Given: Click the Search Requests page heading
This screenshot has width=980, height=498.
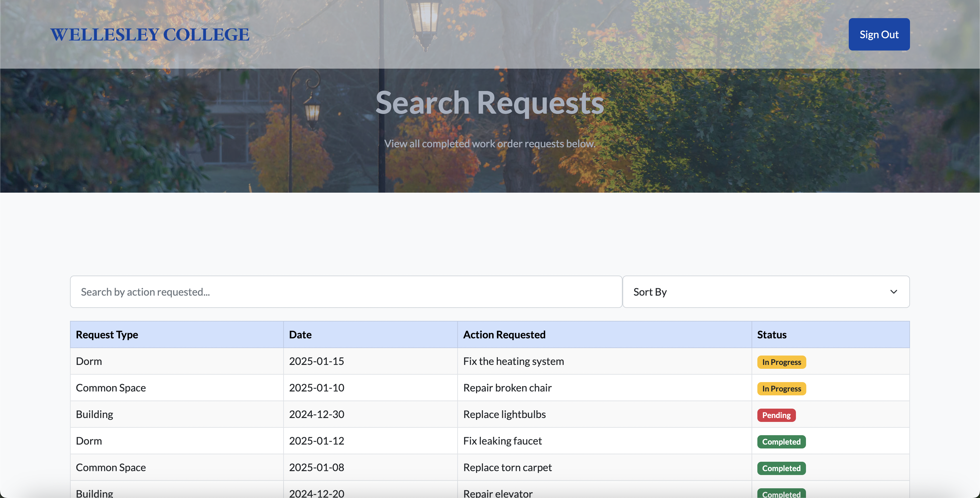Looking at the screenshot, I should click(490, 103).
